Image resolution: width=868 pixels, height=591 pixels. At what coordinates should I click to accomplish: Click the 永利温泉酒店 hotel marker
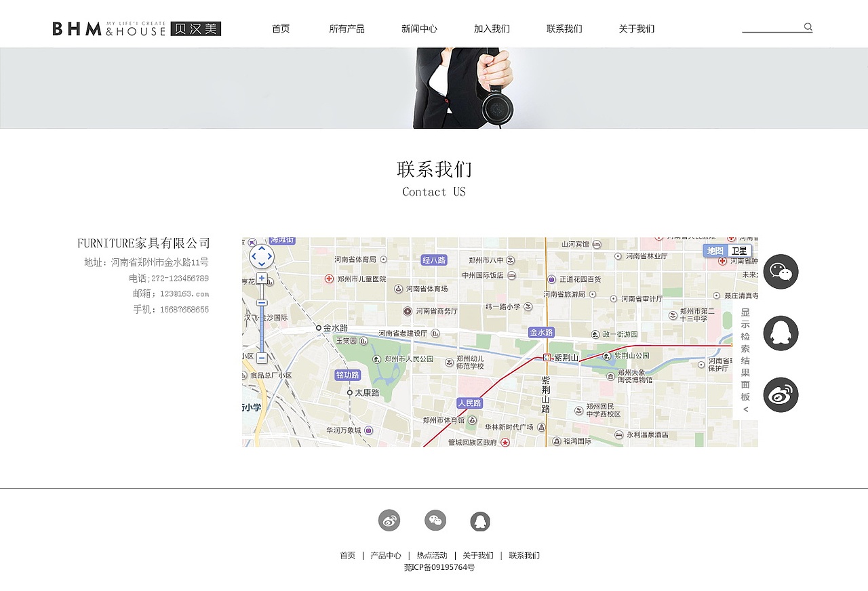click(x=619, y=434)
